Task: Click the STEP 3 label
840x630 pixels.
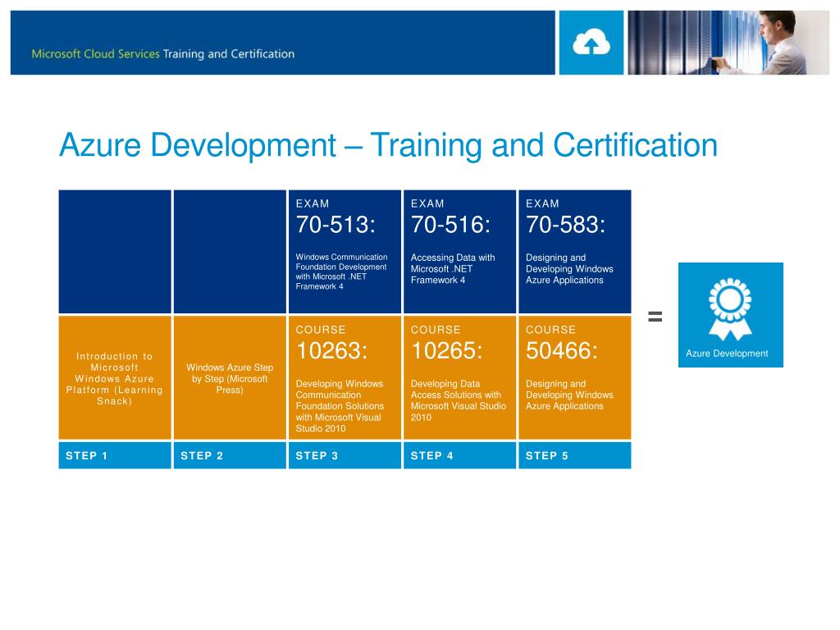Action: (317, 456)
